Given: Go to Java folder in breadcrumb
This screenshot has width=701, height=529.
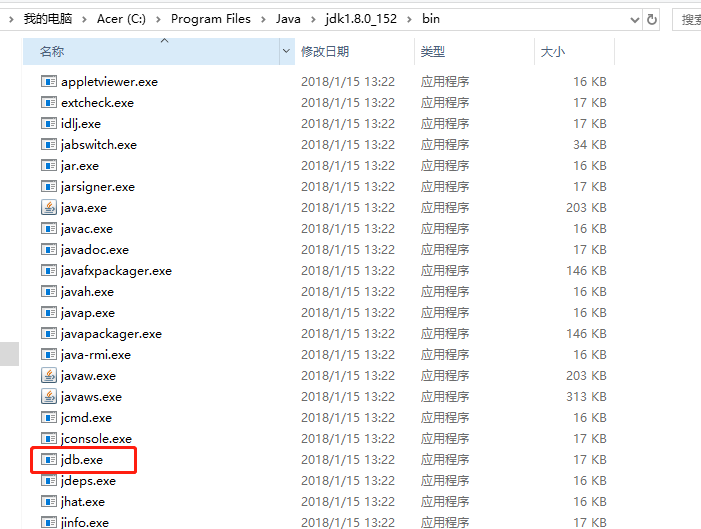Looking at the screenshot, I should coord(288,19).
